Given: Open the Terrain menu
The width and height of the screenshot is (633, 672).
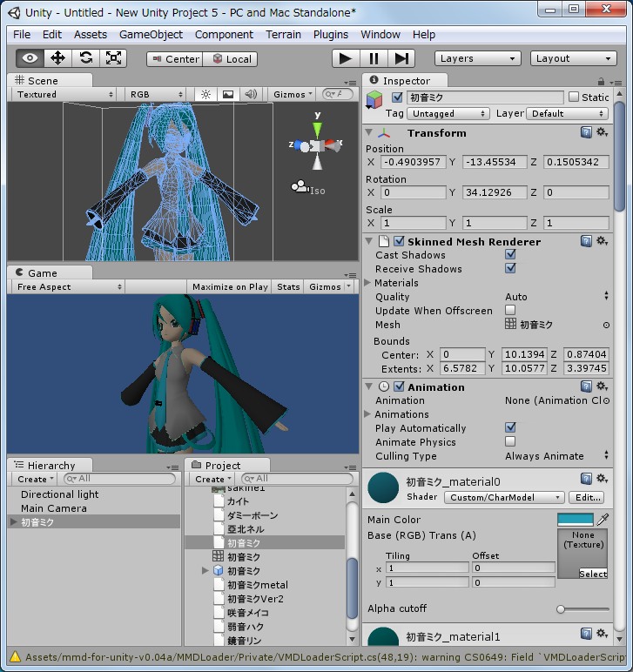Looking at the screenshot, I should (x=283, y=34).
